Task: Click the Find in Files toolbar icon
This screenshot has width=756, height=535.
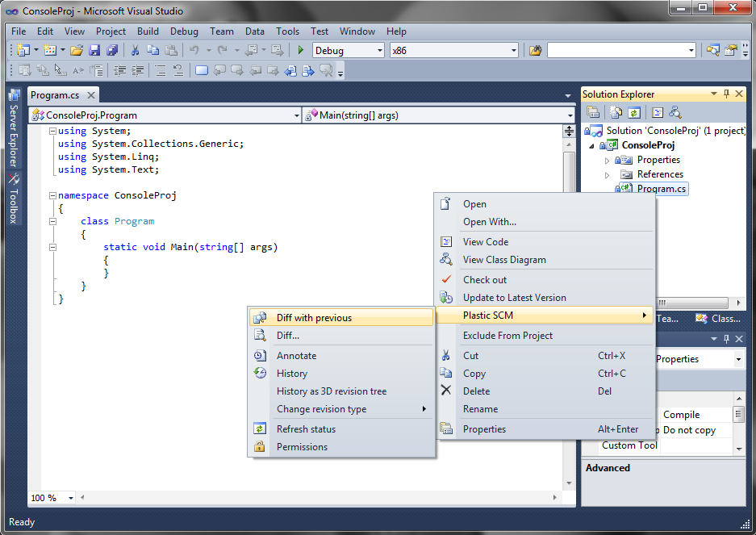Action: pyautogui.click(x=535, y=50)
